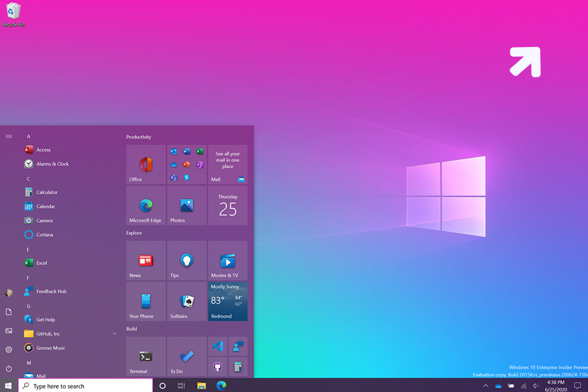Click the Productivity group header
Image resolution: width=588 pixels, height=392 pixels.
[x=139, y=137]
